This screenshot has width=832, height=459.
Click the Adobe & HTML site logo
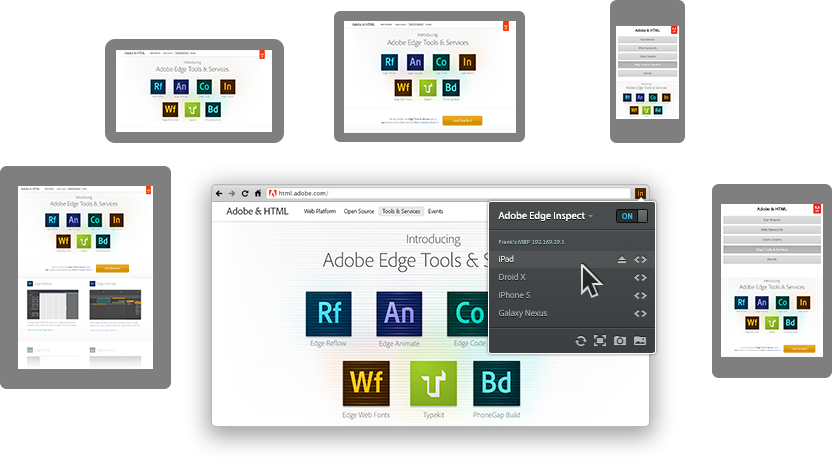point(257,211)
